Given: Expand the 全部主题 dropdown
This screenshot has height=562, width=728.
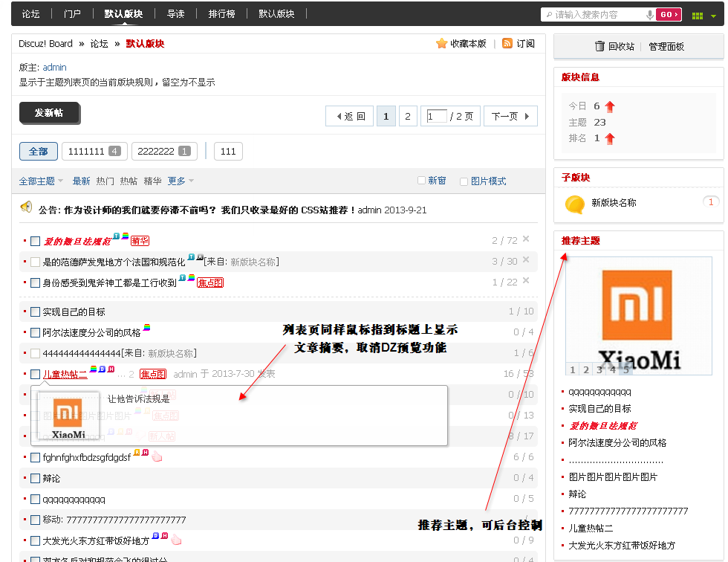Looking at the screenshot, I should 41,181.
